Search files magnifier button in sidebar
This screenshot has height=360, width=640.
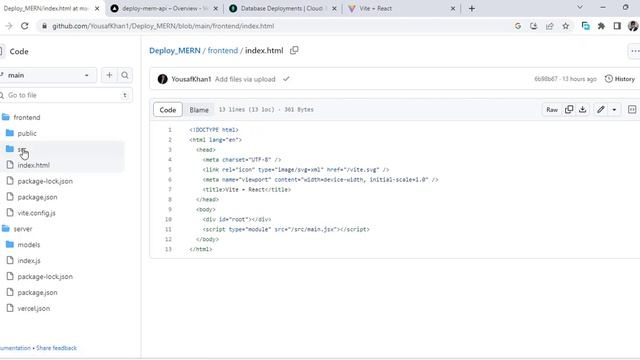click(x=125, y=75)
